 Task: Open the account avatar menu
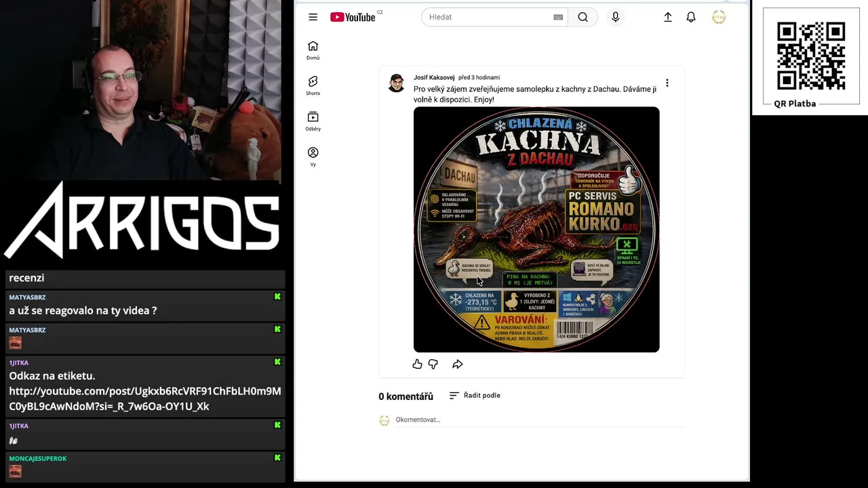pos(719,17)
